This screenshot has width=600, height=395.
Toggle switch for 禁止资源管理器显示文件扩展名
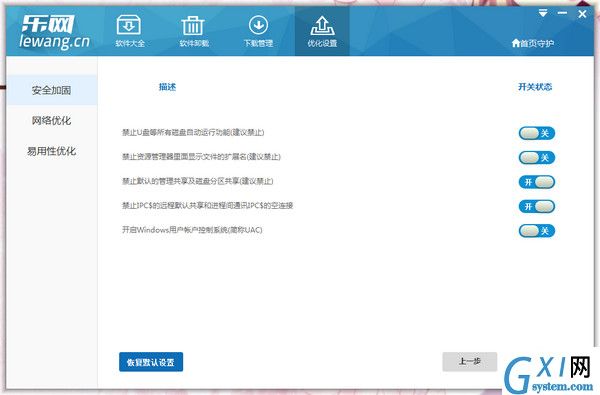[x=536, y=158]
